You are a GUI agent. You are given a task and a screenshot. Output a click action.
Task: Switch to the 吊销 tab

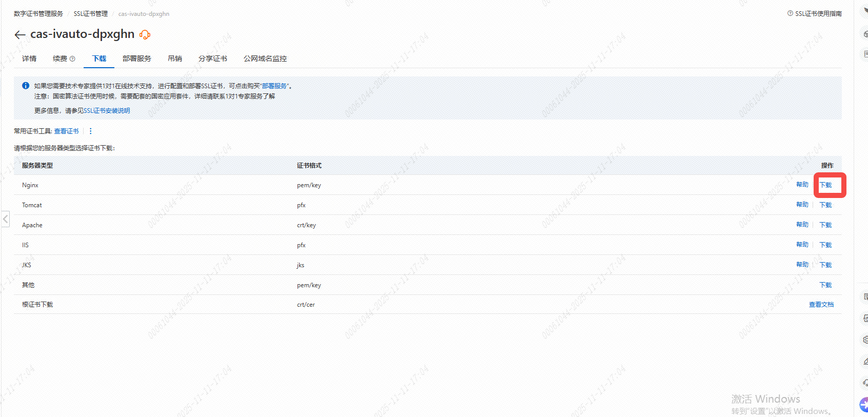coord(174,59)
